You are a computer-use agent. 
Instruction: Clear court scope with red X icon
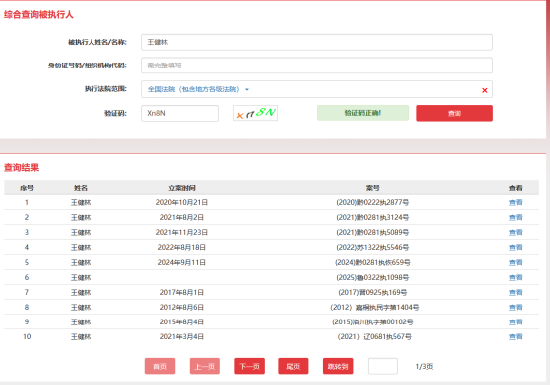point(484,90)
